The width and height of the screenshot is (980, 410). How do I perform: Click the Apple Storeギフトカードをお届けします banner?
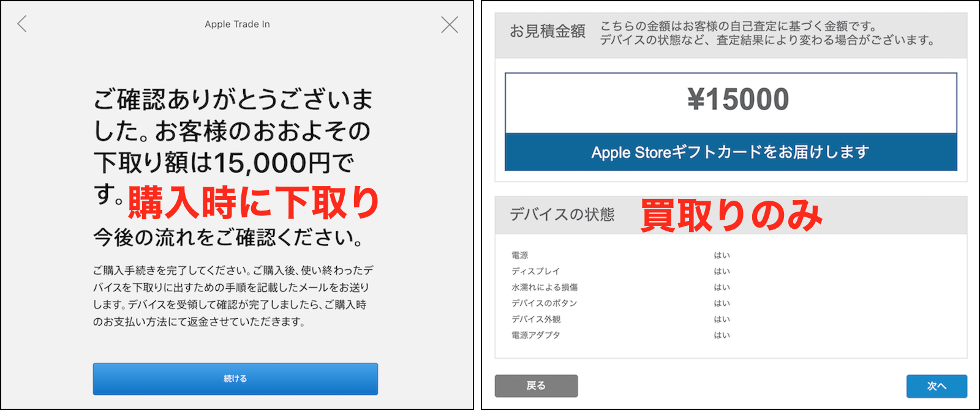coord(731,152)
